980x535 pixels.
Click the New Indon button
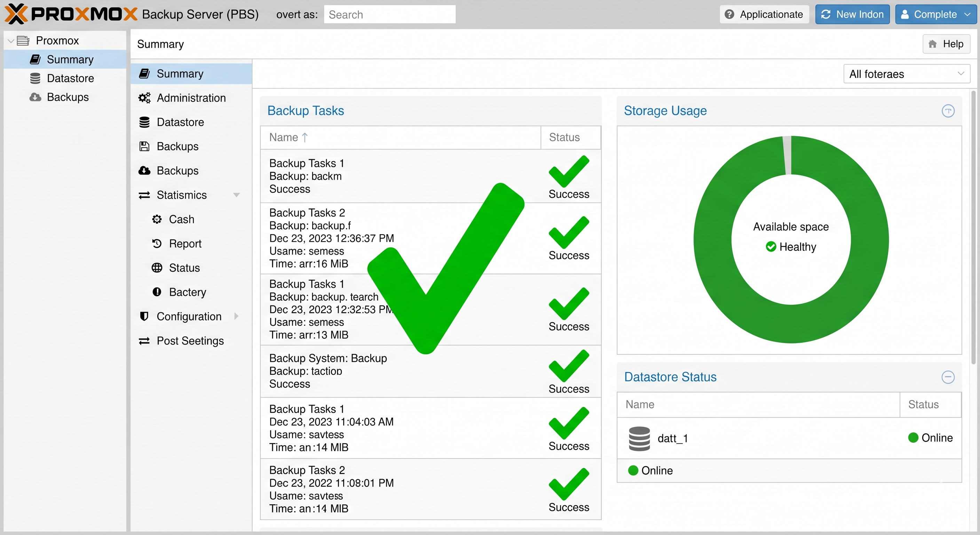click(852, 15)
